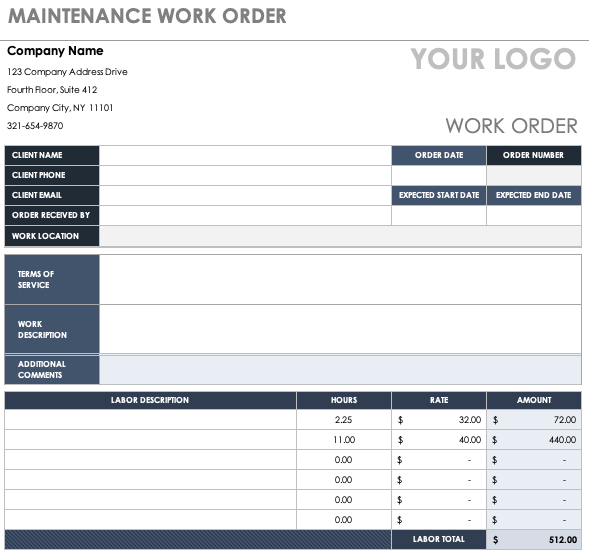Click the Client Email entry field
Screen dimensions: 589x556
click(x=245, y=195)
